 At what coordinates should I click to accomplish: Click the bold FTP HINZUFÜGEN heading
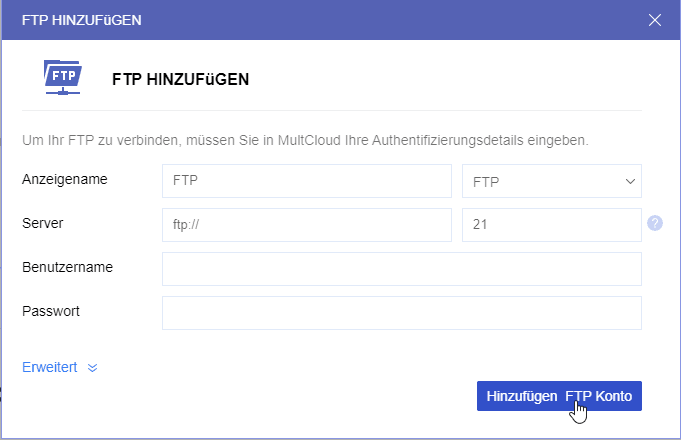[x=180, y=79]
